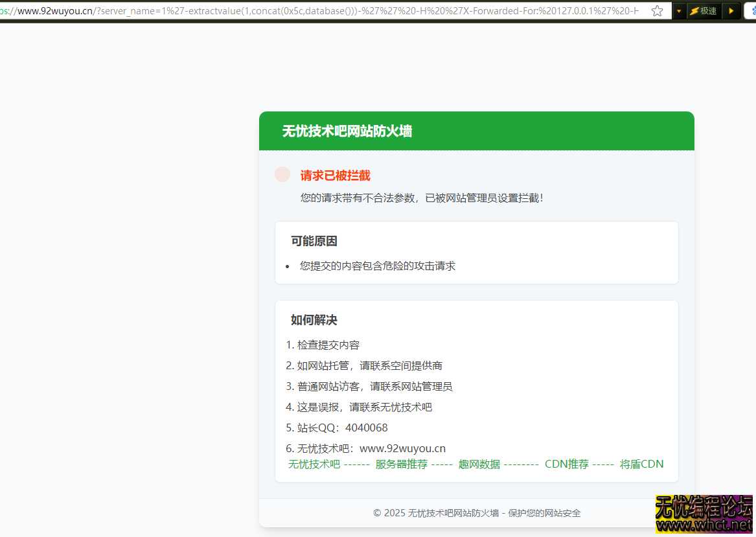Click the 将盾CDN link
Image resolution: width=756 pixels, height=537 pixels.
click(x=642, y=464)
